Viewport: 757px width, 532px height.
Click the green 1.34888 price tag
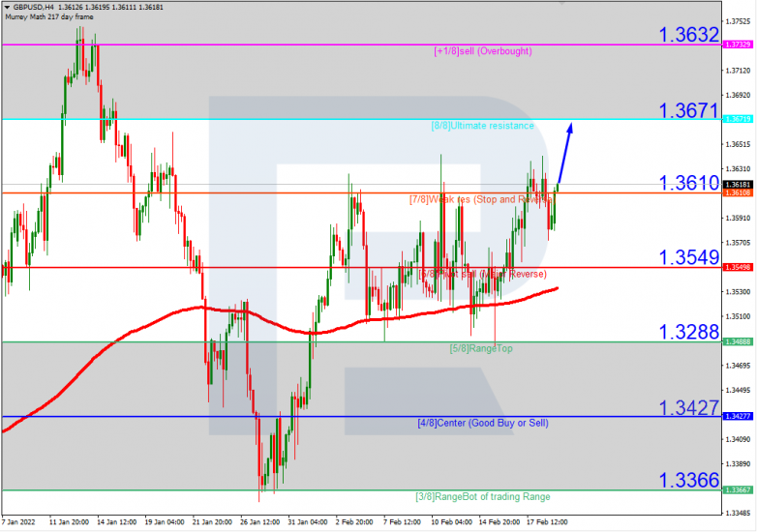click(738, 341)
